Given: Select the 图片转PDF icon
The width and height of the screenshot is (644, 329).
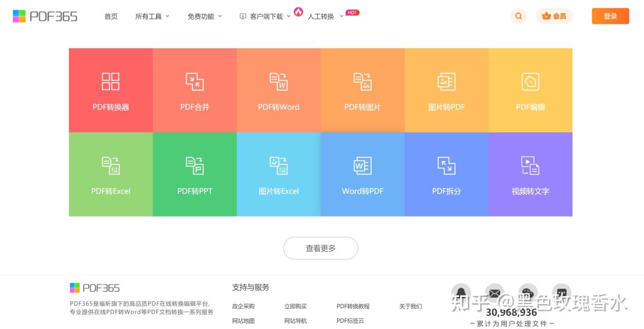Looking at the screenshot, I should point(446,81).
